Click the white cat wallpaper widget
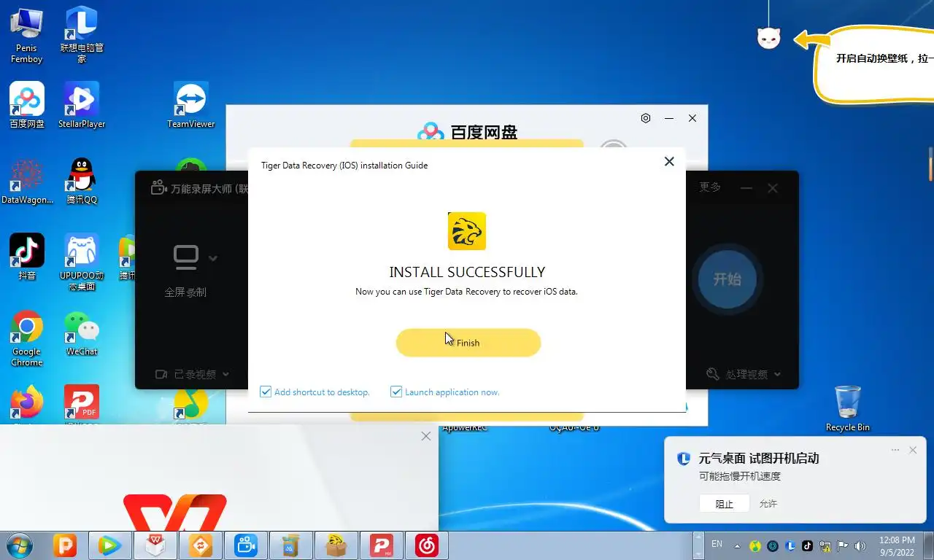The height and width of the screenshot is (560, 934). tap(769, 38)
